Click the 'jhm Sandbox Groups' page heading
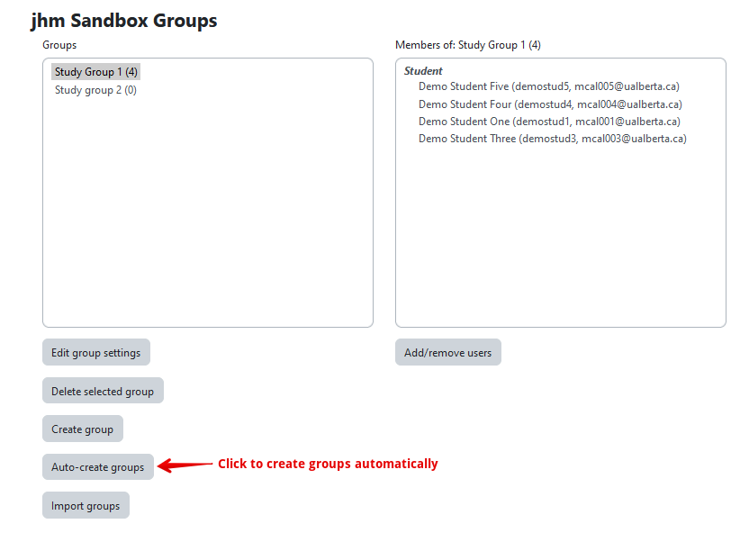740x560 pixels. (123, 20)
